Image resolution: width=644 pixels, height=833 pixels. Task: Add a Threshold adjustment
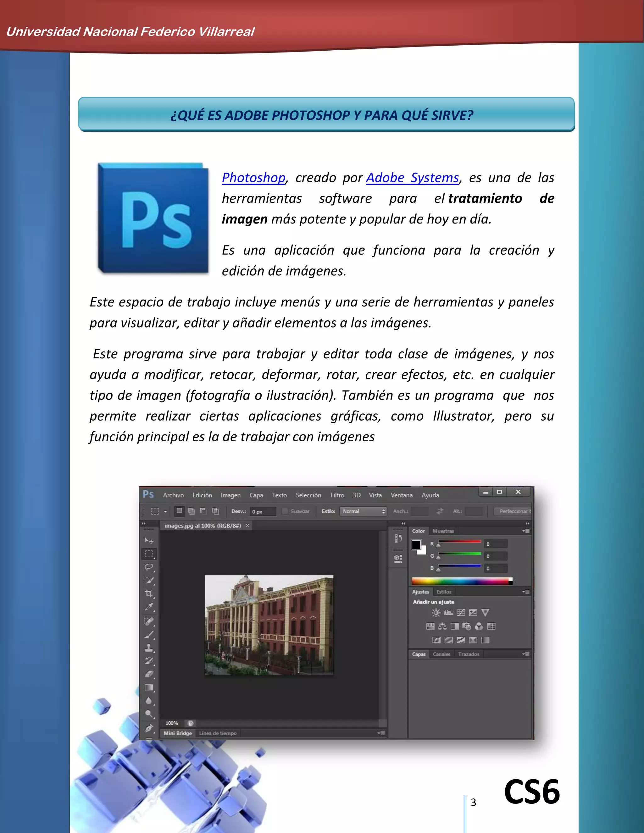pyautogui.click(x=461, y=640)
